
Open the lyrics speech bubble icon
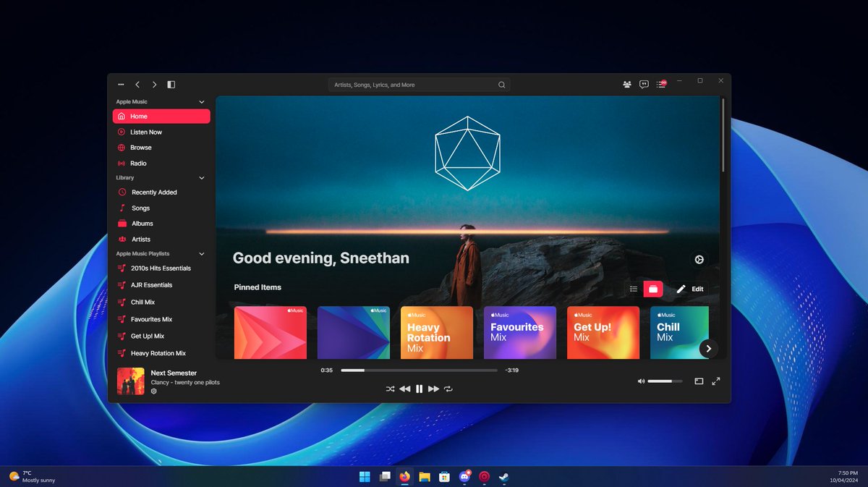coord(644,85)
